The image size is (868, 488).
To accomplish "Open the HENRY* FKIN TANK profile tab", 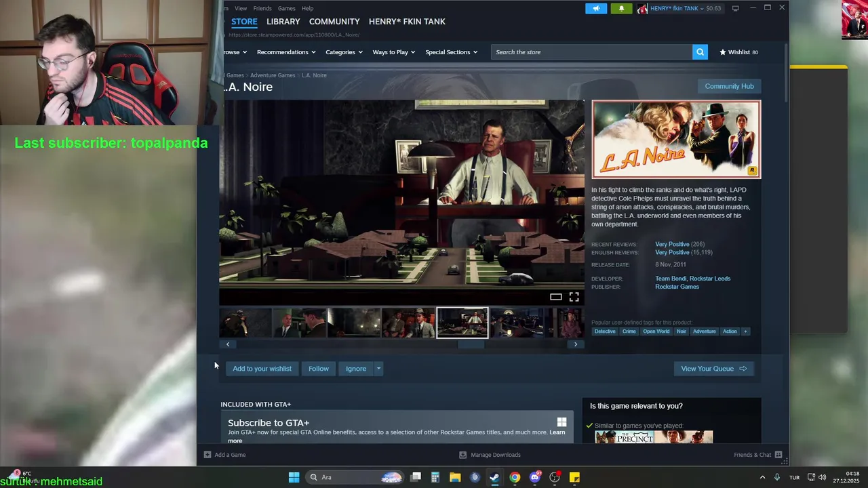I will [407, 22].
